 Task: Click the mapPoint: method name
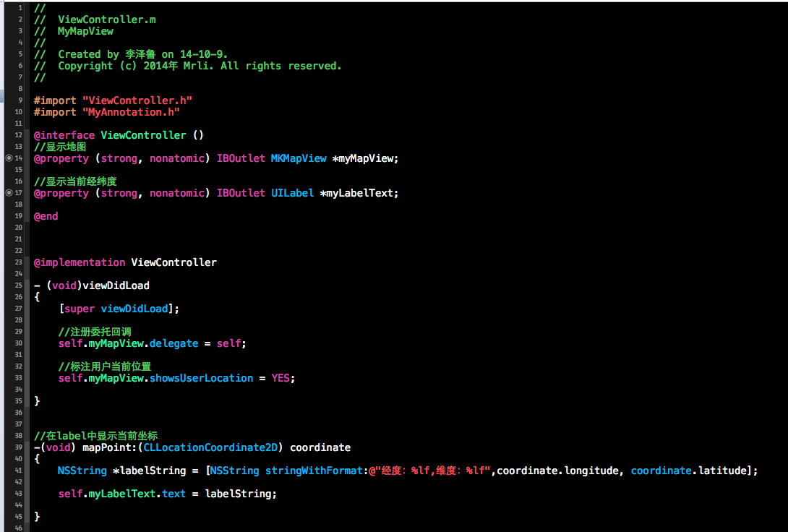pos(110,447)
